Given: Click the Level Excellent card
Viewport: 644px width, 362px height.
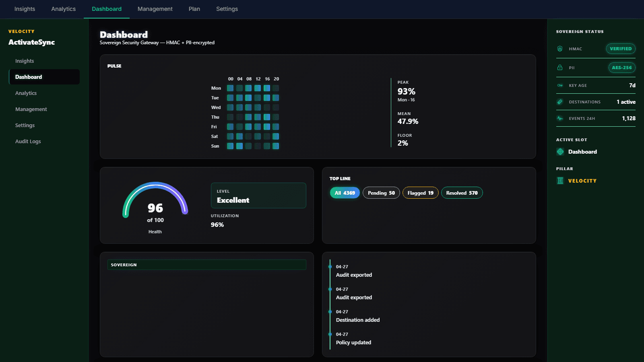Looking at the screenshot, I should click(x=258, y=195).
